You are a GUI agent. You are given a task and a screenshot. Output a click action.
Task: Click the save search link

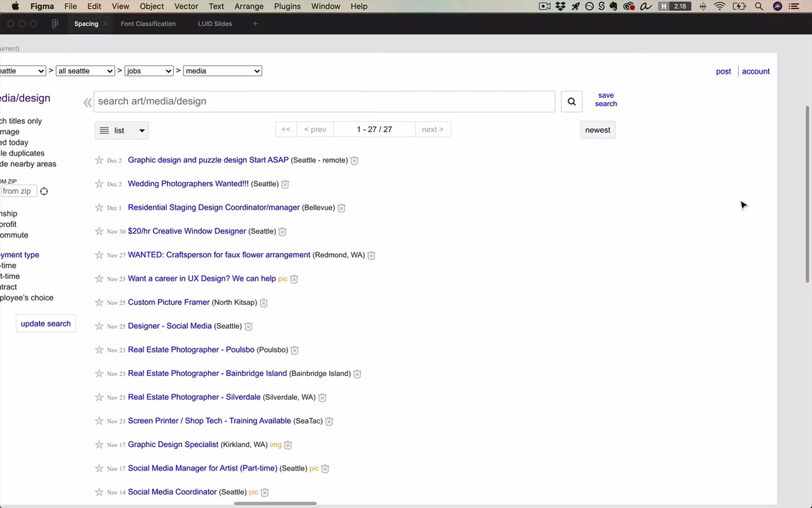(606, 100)
